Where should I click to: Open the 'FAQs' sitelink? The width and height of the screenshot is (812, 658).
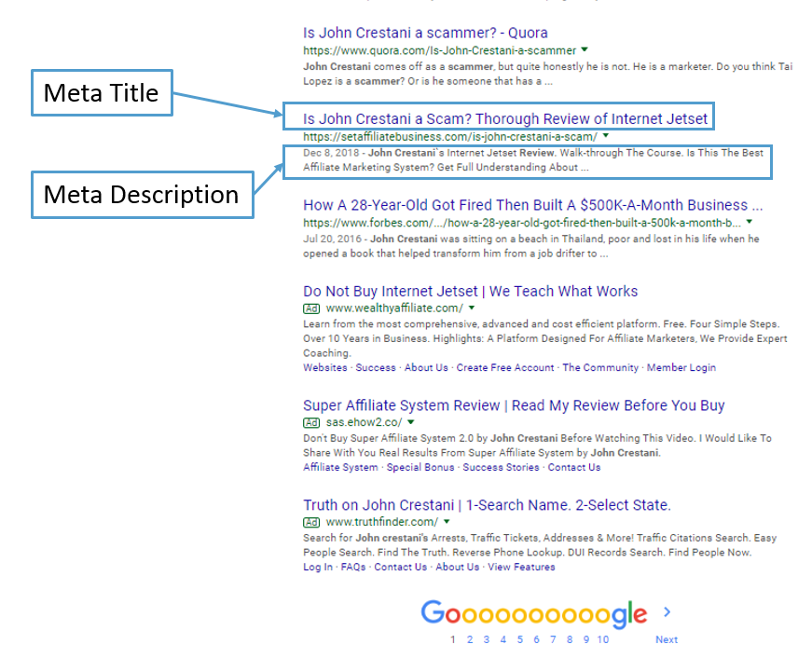(353, 567)
